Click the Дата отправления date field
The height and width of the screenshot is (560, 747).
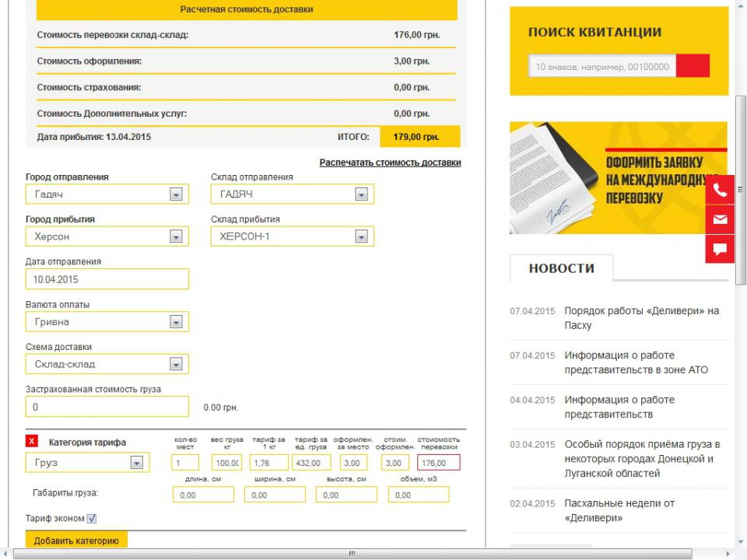107,279
